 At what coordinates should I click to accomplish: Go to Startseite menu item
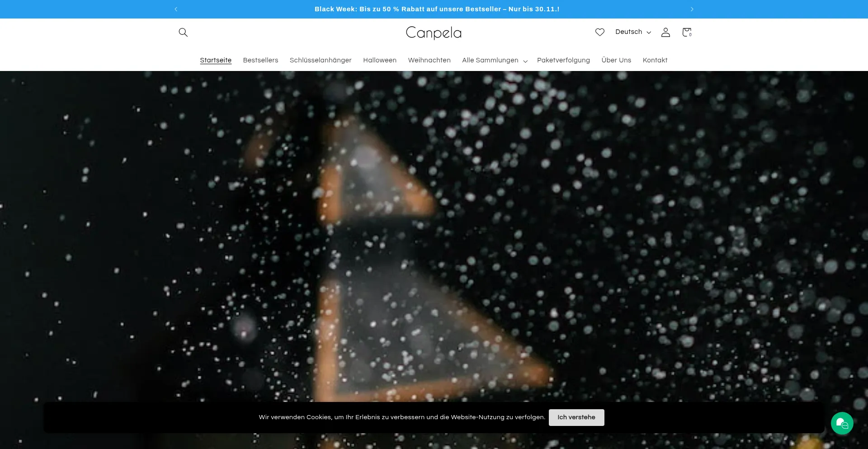click(x=216, y=61)
